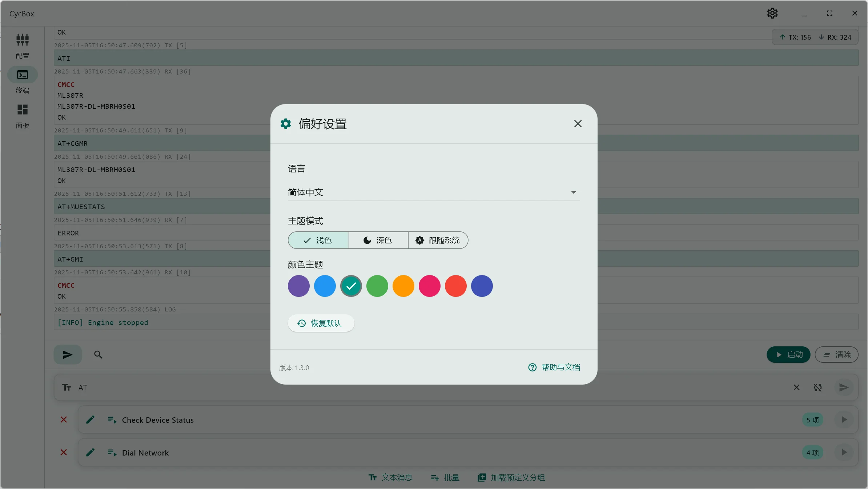Open the 配置 tab in the sidebar

click(x=22, y=45)
